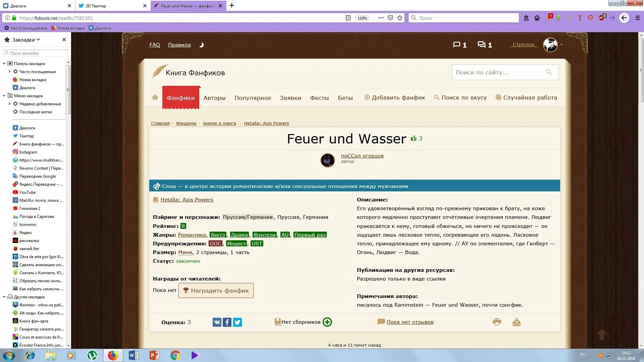This screenshot has height=362, width=644.
Task: Expand Панель закладок tree item
Action: 4,63
